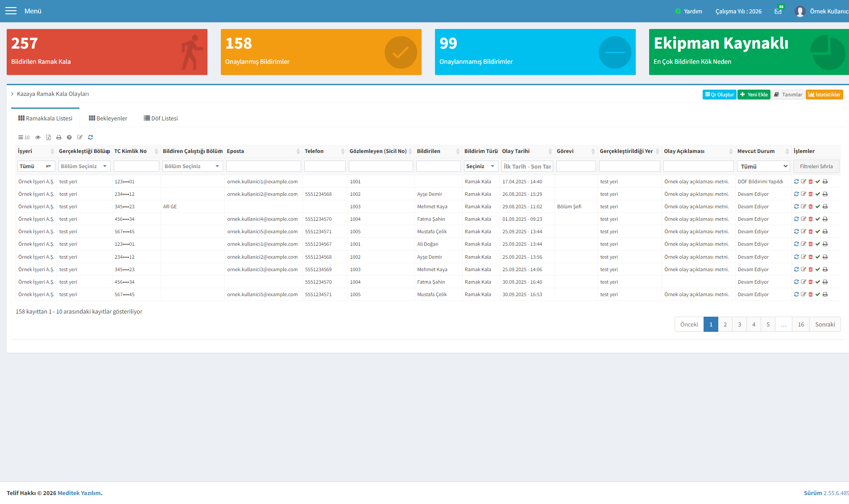Delete the first row's record with the trash icon
The width and height of the screenshot is (849, 504).
pos(811,182)
